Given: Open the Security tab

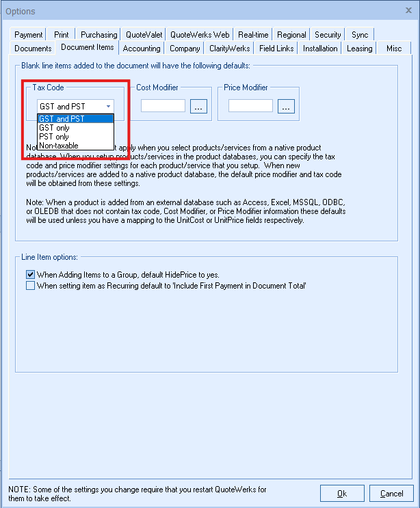Looking at the screenshot, I should pos(328,35).
